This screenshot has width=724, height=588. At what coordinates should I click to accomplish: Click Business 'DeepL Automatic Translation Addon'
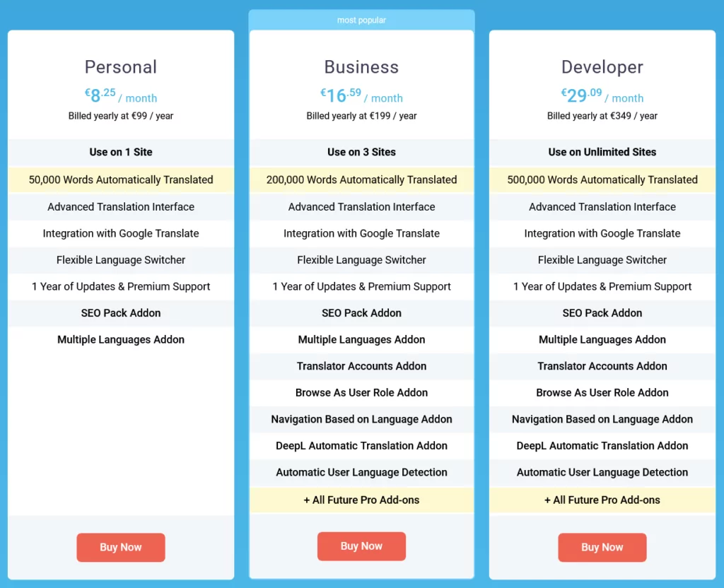point(361,446)
